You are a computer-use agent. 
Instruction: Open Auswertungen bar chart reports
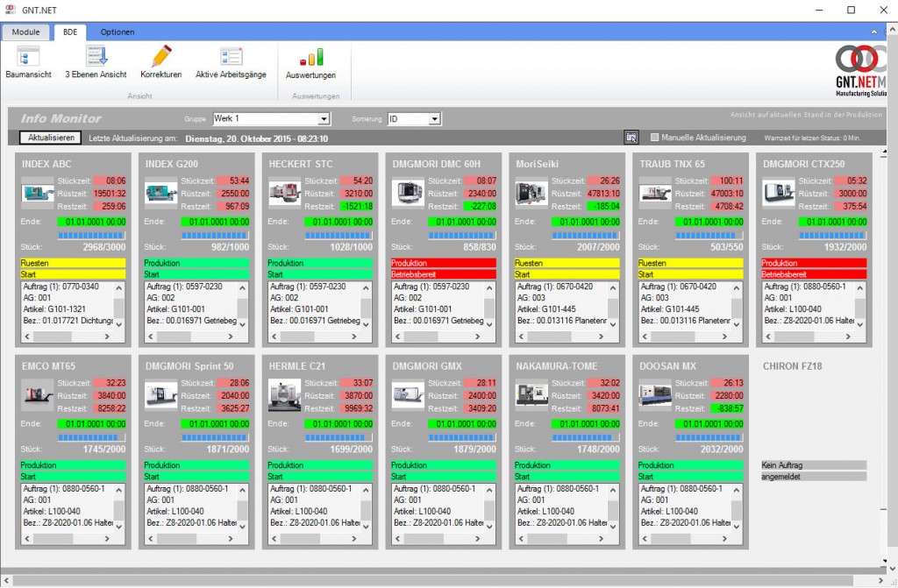pos(310,64)
